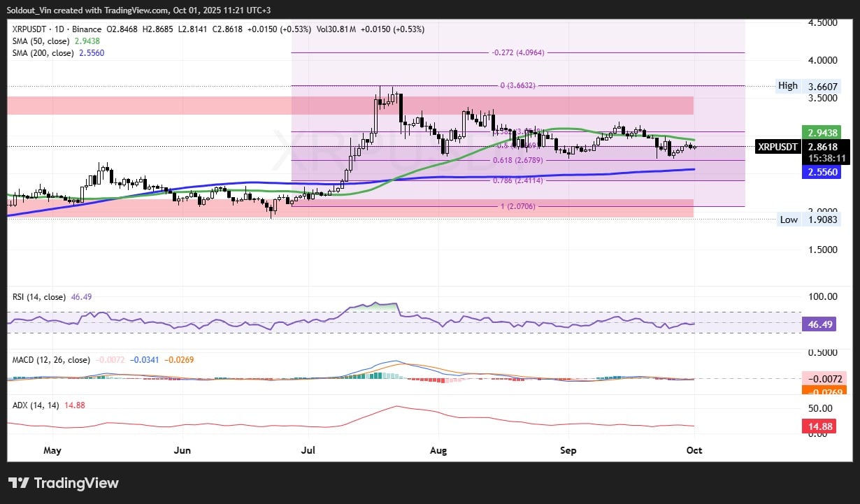Click the Jul label on time axis
This screenshot has width=860, height=504.
pyautogui.click(x=308, y=451)
